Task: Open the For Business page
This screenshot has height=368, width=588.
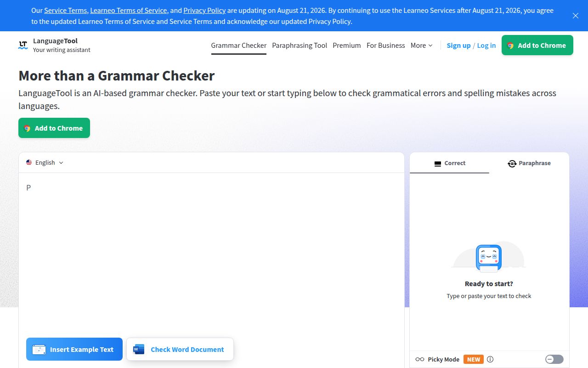Action: click(386, 45)
